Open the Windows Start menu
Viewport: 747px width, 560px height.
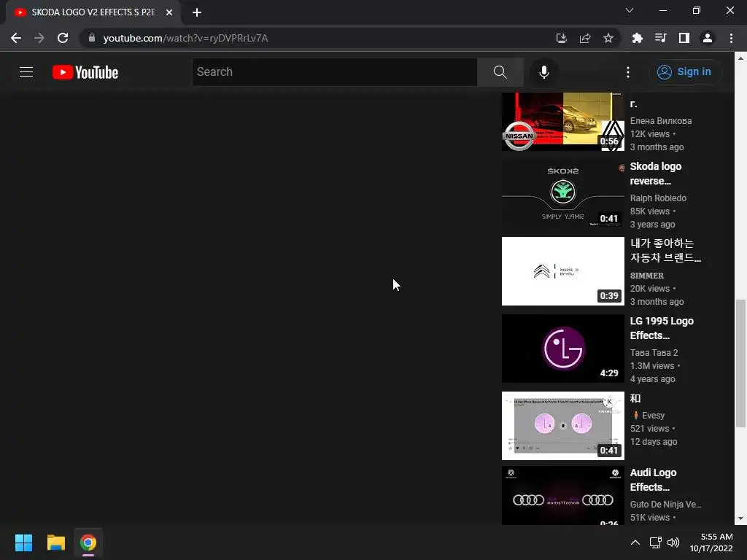click(23, 542)
